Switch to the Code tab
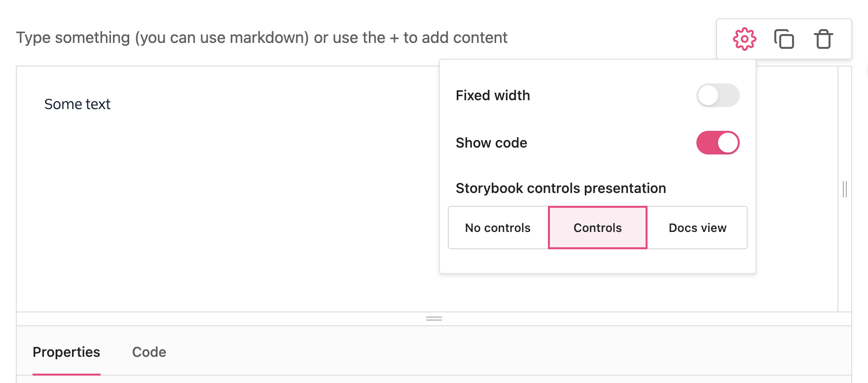This screenshot has width=868, height=383. [148, 352]
